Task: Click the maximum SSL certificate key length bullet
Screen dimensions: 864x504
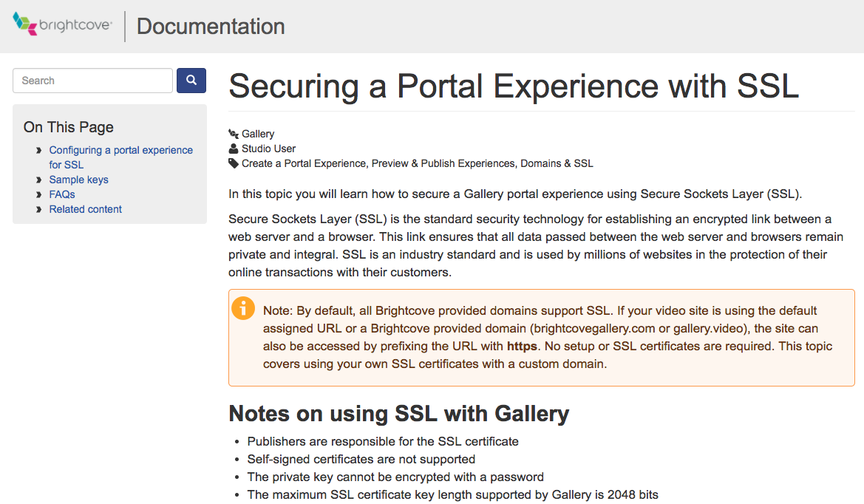Action: click(453, 494)
